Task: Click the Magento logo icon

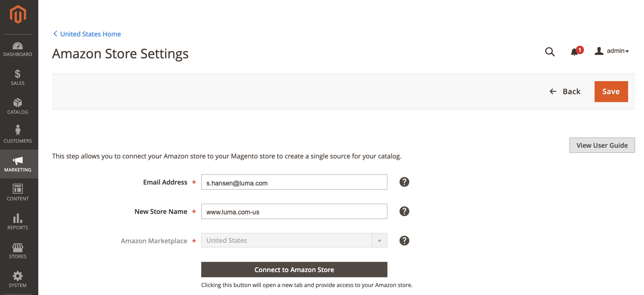Action: click(18, 14)
